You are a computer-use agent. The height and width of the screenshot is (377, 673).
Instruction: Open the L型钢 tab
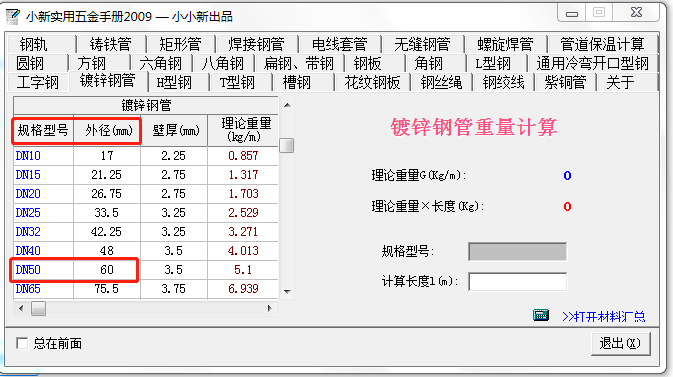[x=497, y=64]
